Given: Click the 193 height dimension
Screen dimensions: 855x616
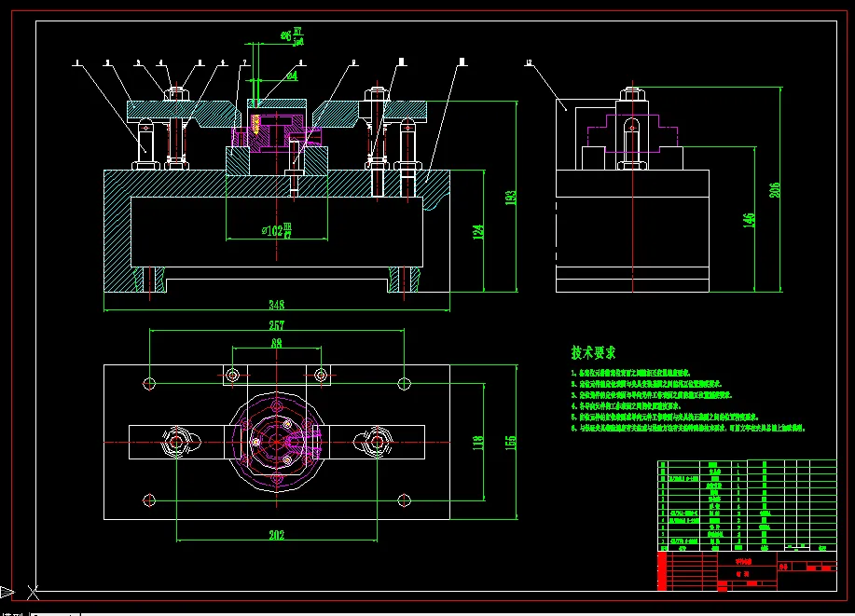Looking at the screenshot, I should 511,198.
